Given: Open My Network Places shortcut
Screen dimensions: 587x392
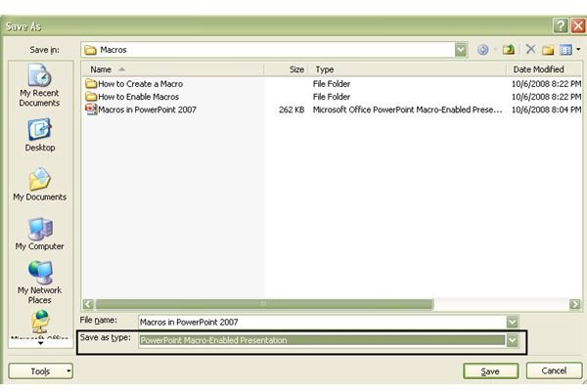Looking at the screenshot, I should [x=40, y=283].
